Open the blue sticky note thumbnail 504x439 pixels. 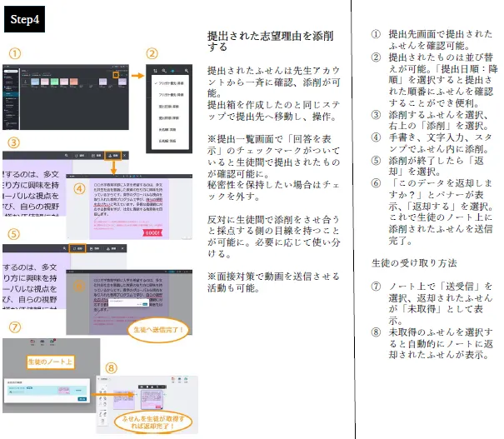36,82
